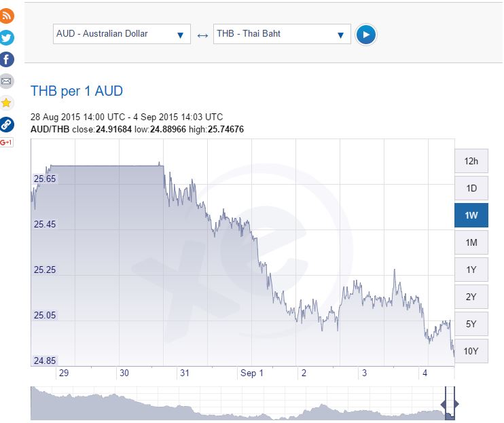
Task: Click the email envelope icon
Action: [x=6, y=81]
